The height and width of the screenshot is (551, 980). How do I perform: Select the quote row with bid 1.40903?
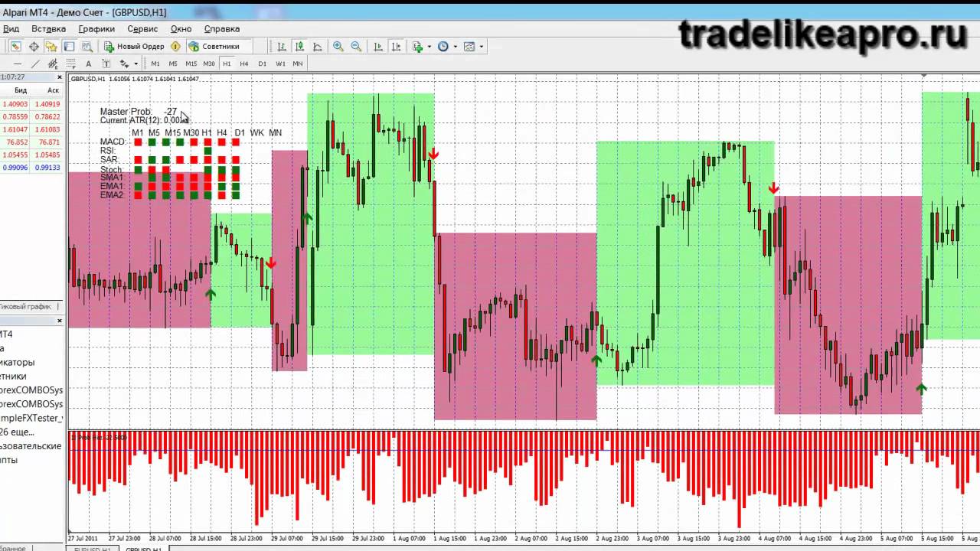[x=31, y=104]
